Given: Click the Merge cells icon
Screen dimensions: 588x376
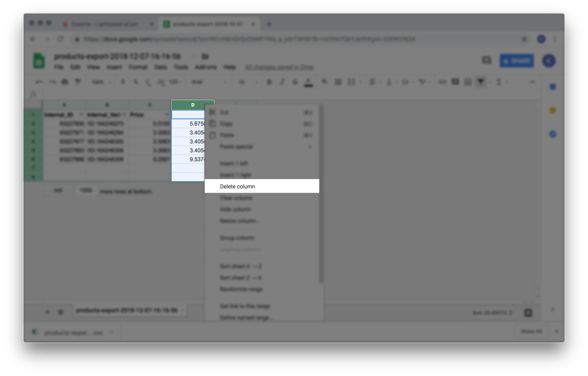Looking at the screenshot, I should point(351,82).
